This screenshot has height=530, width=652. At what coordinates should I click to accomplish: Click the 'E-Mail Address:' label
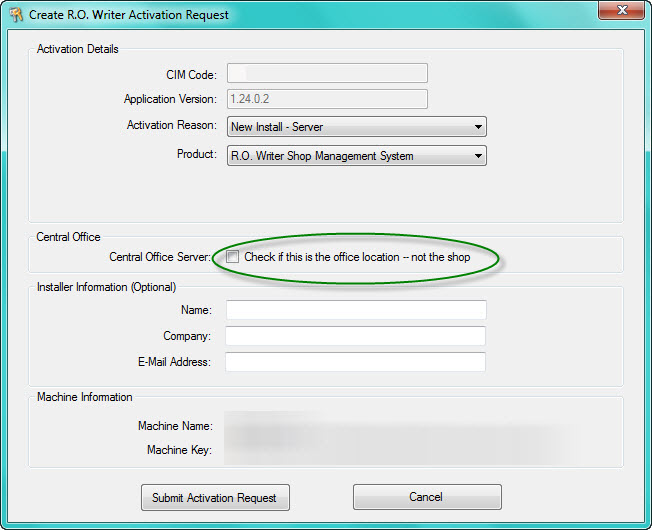click(175, 362)
